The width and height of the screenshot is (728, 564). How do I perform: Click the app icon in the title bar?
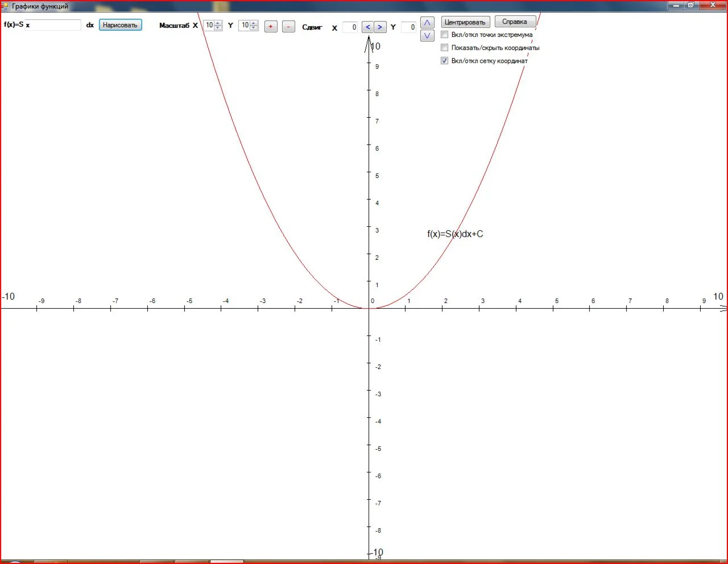pyautogui.click(x=5, y=6)
